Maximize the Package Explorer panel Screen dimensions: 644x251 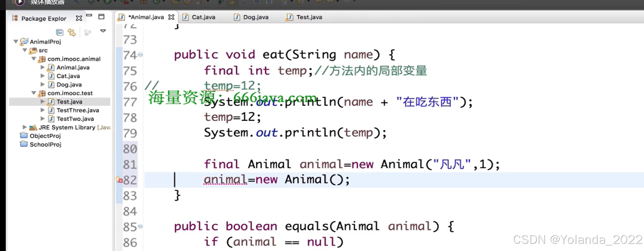[x=101, y=16]
